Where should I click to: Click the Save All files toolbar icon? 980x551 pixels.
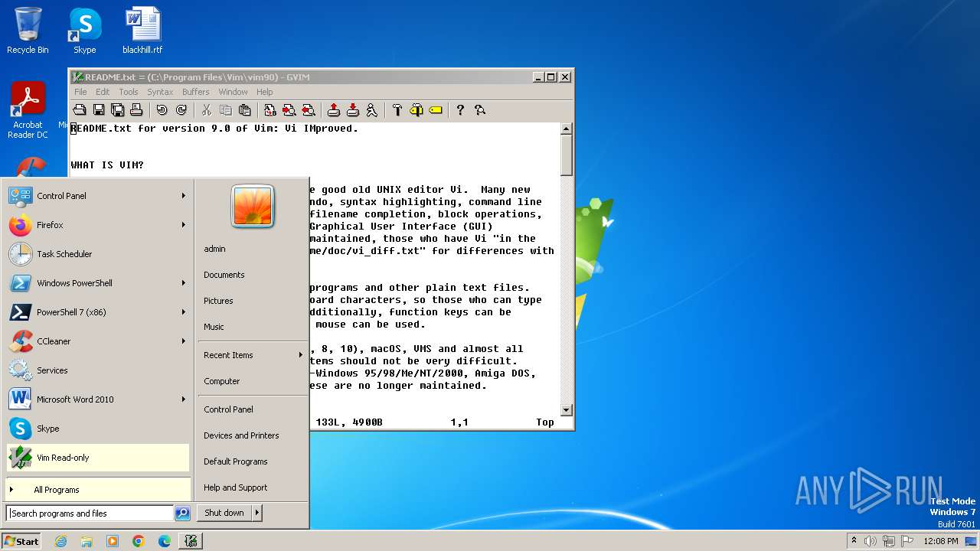coord(118,110)
